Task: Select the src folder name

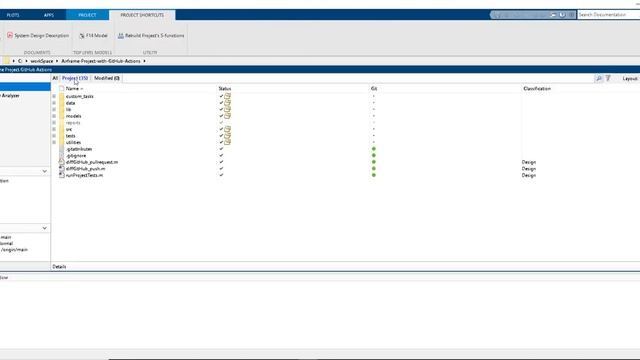Action: tap(69, 129)
